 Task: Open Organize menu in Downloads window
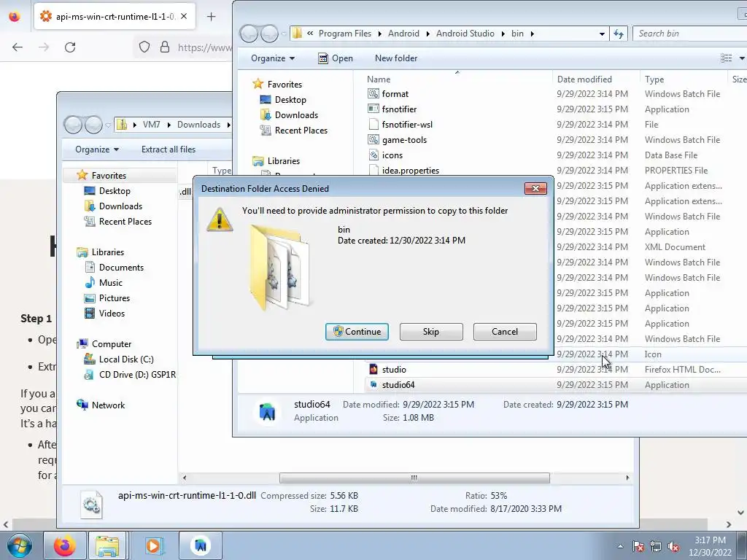97,149
